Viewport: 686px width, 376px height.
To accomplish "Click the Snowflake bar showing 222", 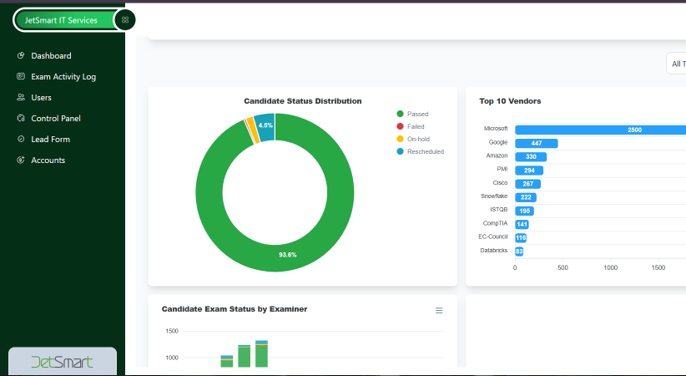I will click(x=525, y=197).
